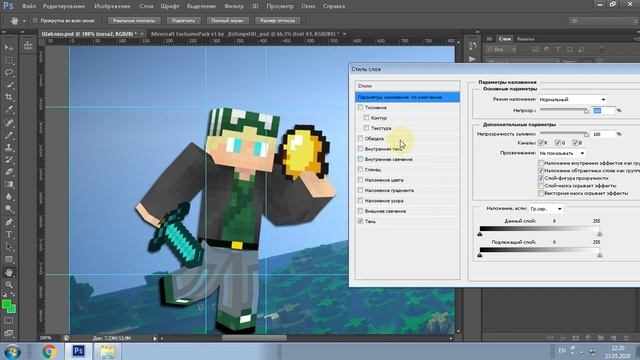Screen dimensions: 640x360
Task: Select the Brush tool
Action: pos(9,135)
